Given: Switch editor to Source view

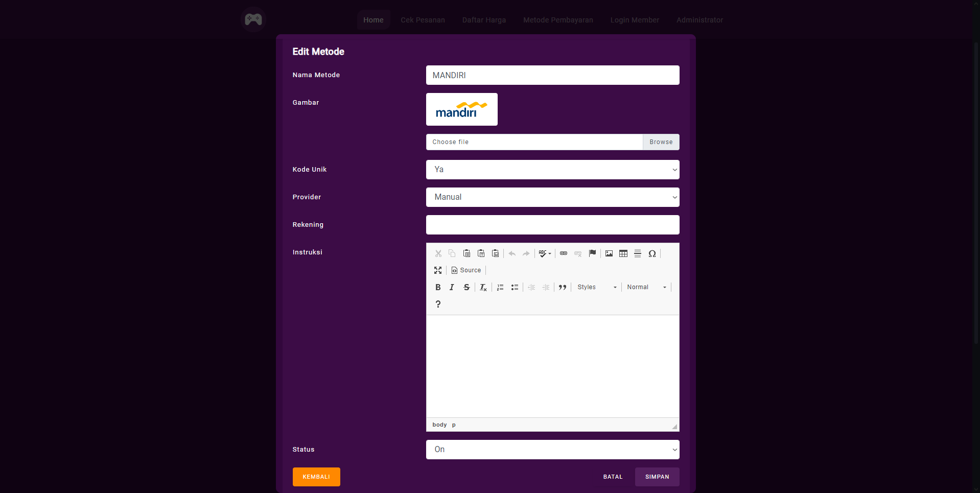Looking at the screenshot, I should click(466, 270).
